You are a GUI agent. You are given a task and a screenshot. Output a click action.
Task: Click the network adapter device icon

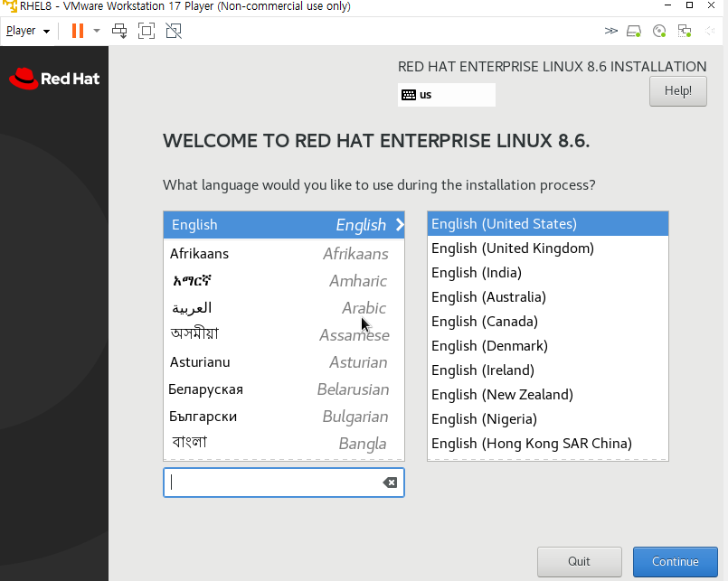(x=685, y=31)
